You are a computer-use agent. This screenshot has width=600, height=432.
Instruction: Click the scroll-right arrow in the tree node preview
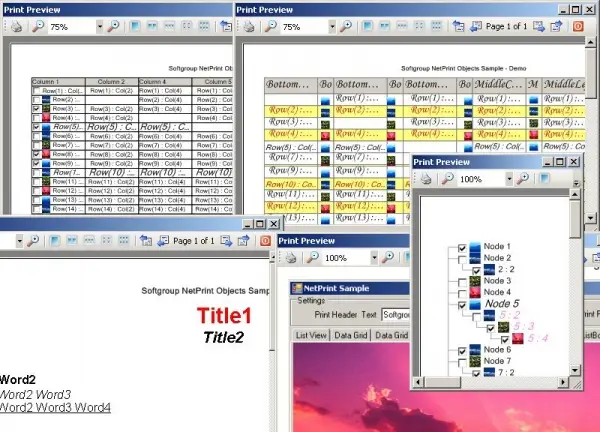pos(562,382)
